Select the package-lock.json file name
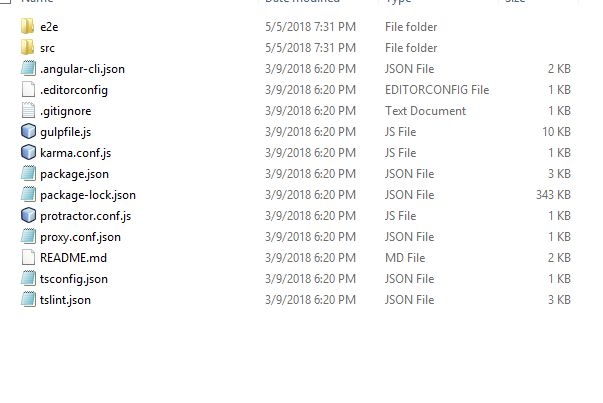603x403 pixels. click(x=88, y=195)
